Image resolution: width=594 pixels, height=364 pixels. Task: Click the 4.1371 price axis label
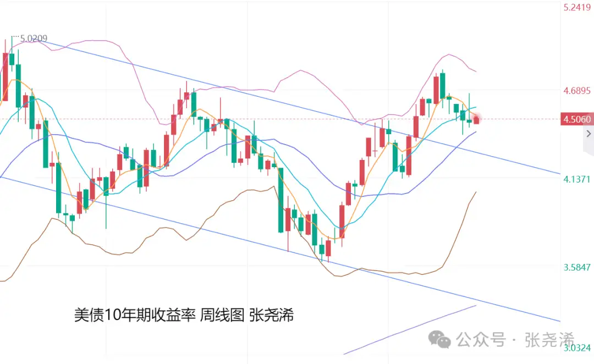(576, 179)
